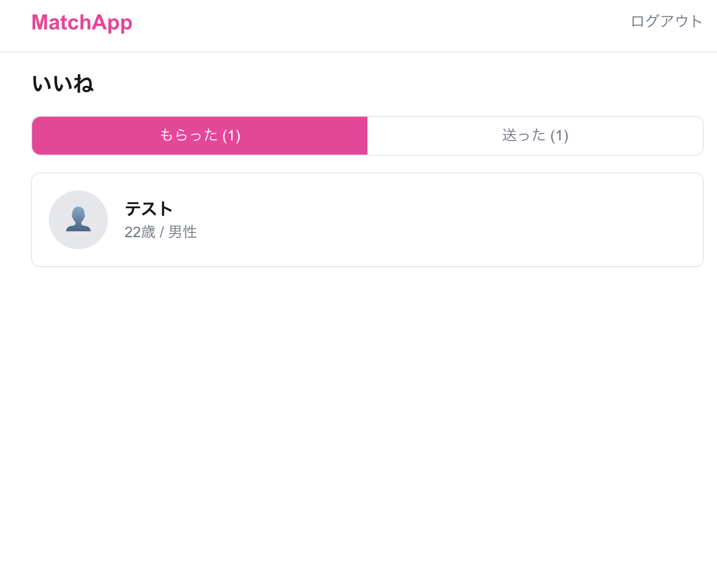
Task: Select the いいね page heading
Action: tap(63, 84)
